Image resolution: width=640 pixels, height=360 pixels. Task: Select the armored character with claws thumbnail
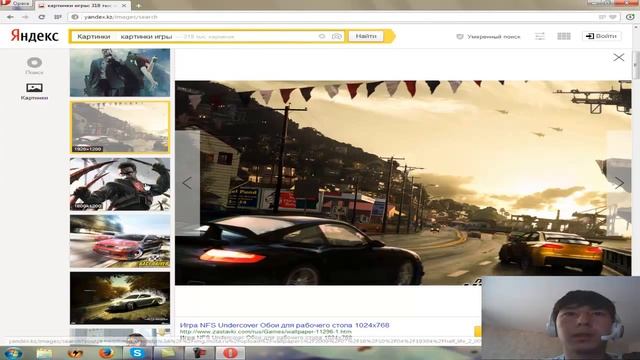pos(120,184)
